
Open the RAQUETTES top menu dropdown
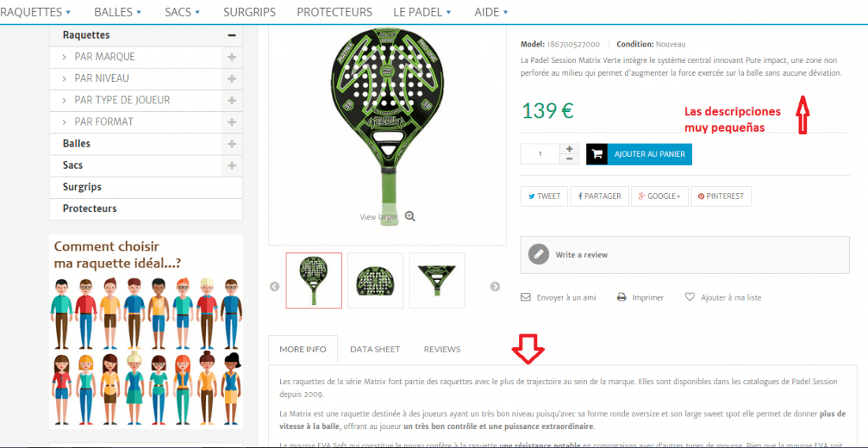coord(36,12)
